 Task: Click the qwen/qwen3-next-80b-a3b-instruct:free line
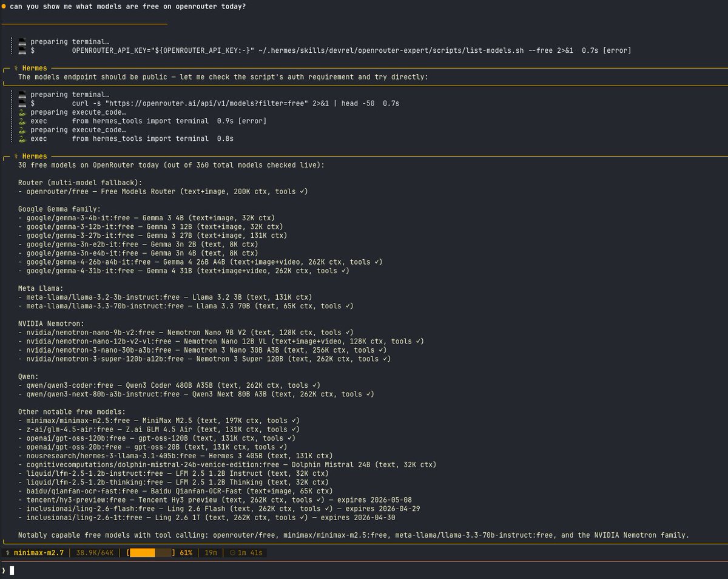pos(196,394)
